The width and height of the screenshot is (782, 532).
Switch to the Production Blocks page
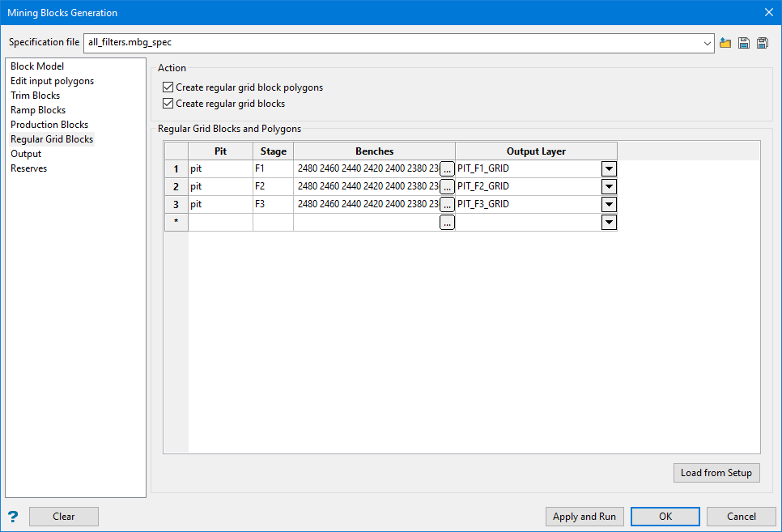tap(49, 125)
